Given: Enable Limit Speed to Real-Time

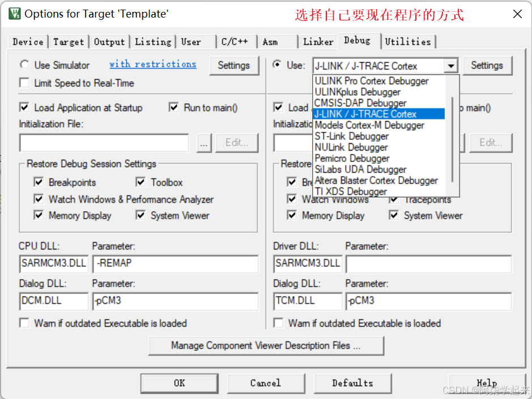Looking at the screenshot, I should (x=23, y=83).
